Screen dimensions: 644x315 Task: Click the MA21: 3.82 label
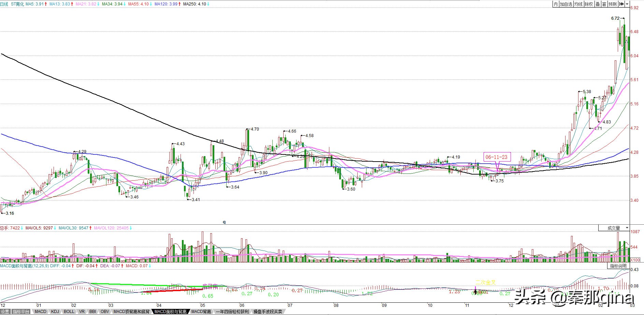tap(86, 4)
